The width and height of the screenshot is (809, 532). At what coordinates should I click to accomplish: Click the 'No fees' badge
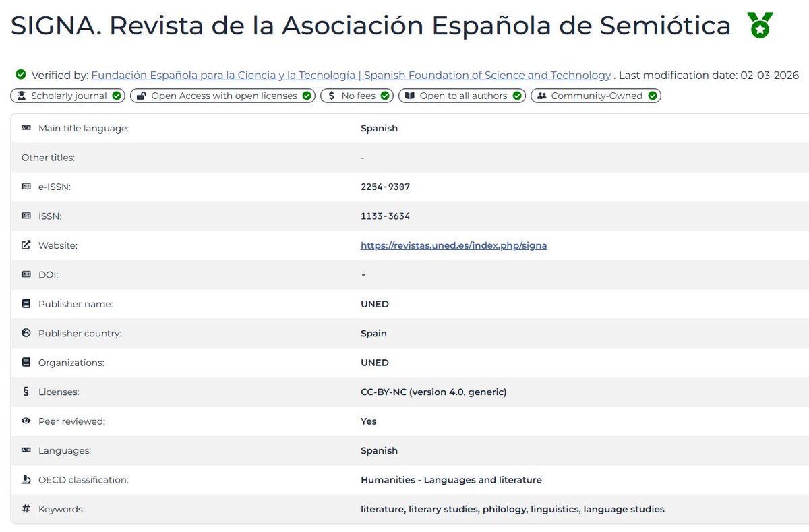point(357,96)
